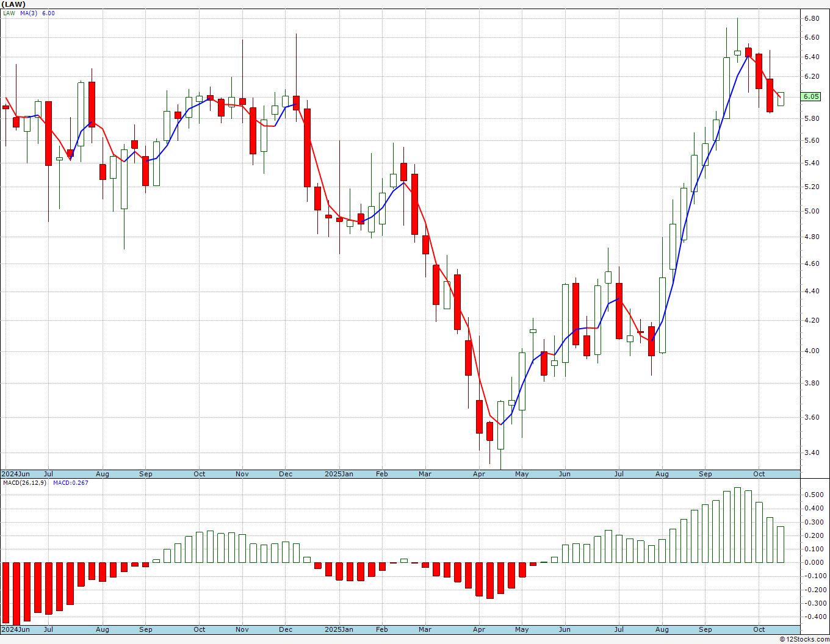Viewport: 830px width, 644px height.
Task: Click Mar on the MACD panel date axis
Action: tap(425, 629)
